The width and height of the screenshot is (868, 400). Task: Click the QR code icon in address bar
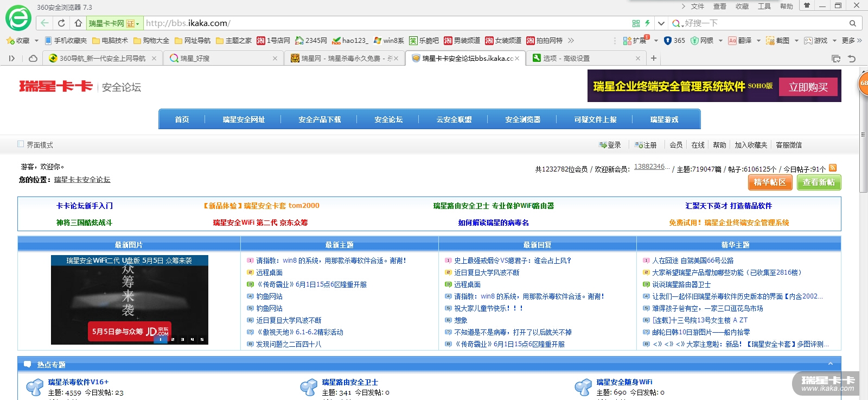[636, 23]
